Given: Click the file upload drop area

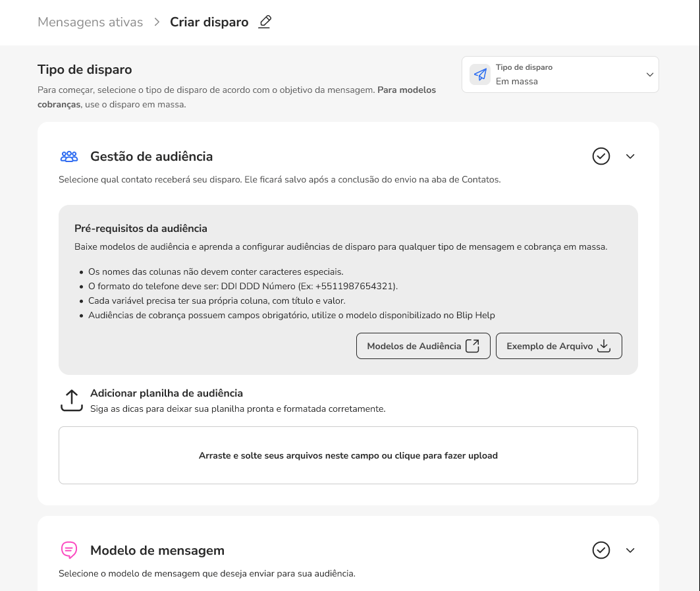Looking at the screenshot, I should pos(348,455).
